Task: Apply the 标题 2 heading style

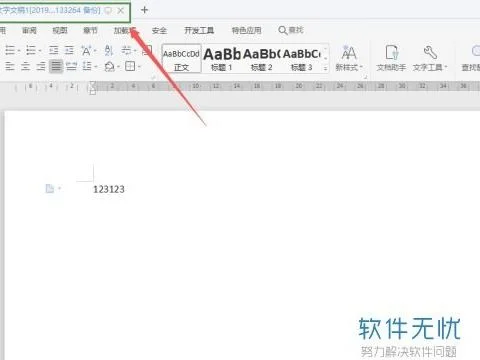Action: click(262, 59)
